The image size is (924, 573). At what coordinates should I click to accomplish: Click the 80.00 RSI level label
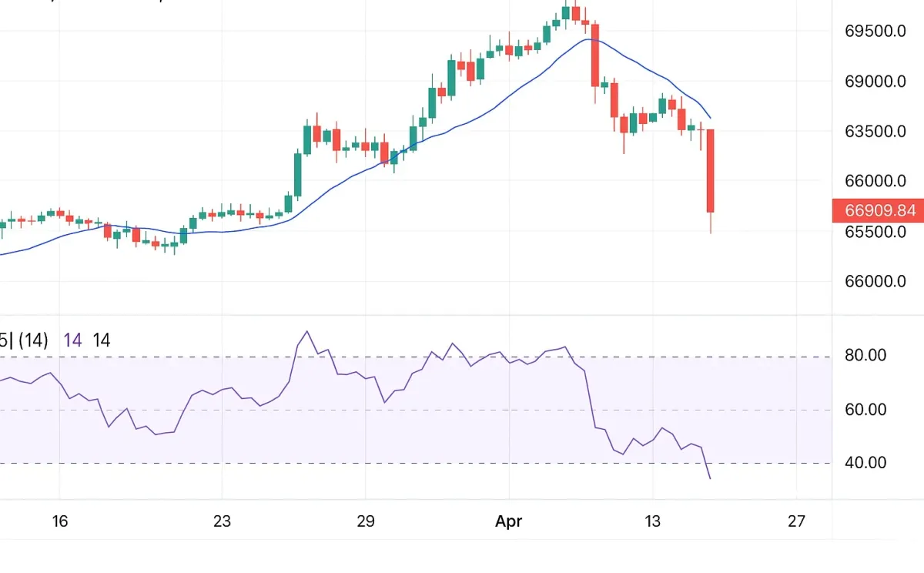pyautogui.click(x=866, y=356)
